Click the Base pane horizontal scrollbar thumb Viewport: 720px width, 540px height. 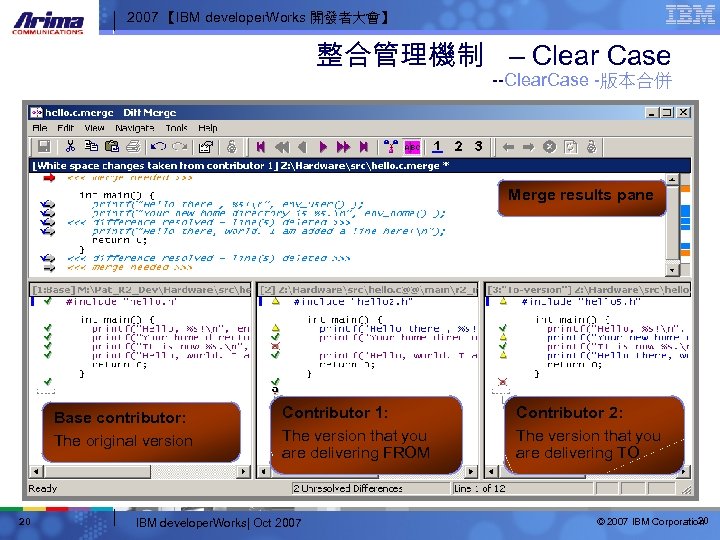click(97, 471)
